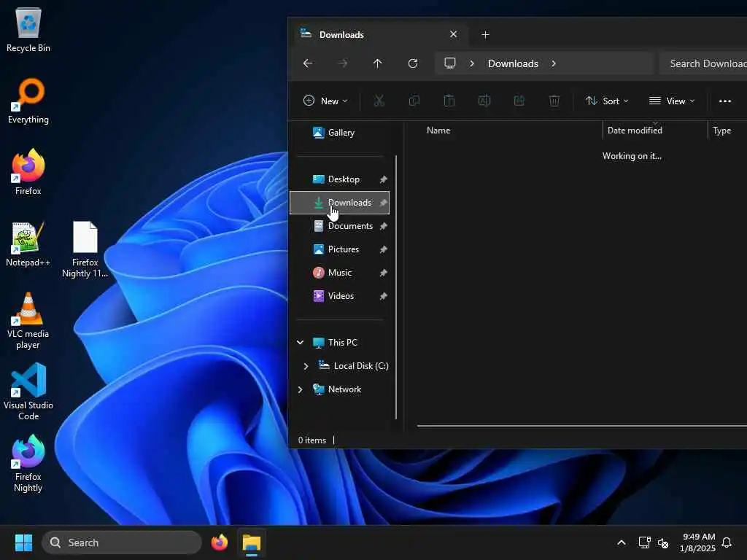This screenshot has width=747, height=560.
Task: Click the taskbar Search box
Action: pyautogui.click(x=122, y=542)
